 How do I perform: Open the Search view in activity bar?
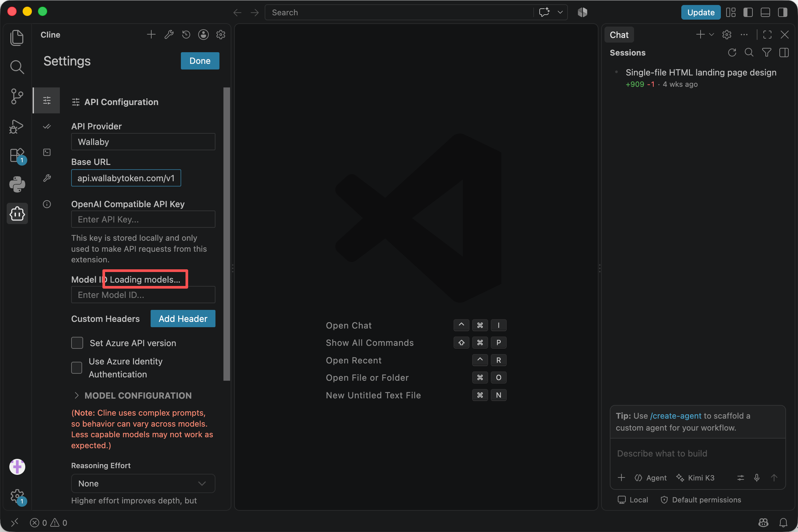click(x=17, y=67)
